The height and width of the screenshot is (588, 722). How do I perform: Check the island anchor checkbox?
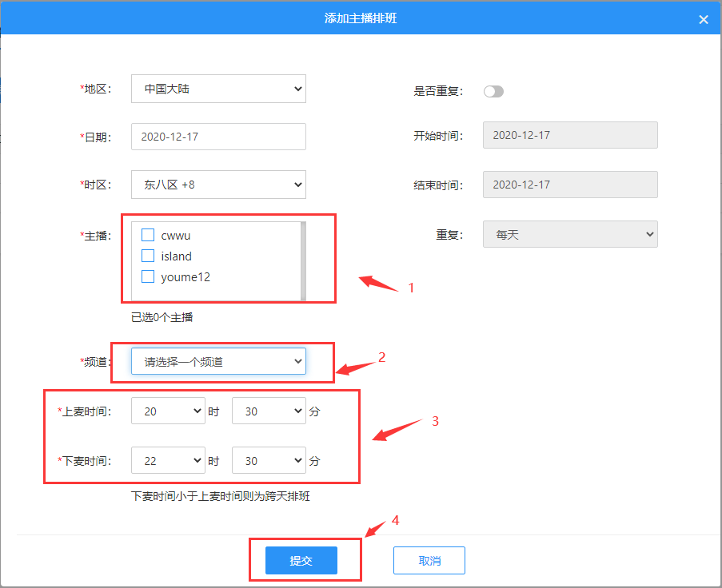click(x=148, y=256)
